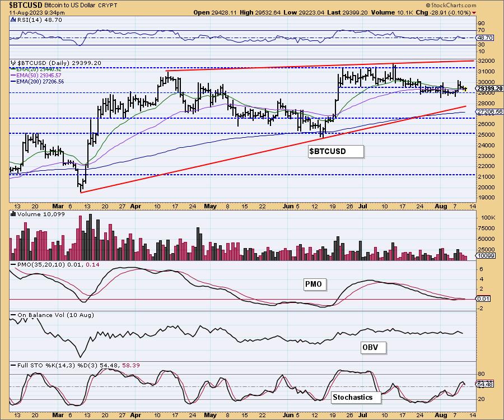Click the -2 label on PMO axis
504x420 pixels.
click(480, 309)
